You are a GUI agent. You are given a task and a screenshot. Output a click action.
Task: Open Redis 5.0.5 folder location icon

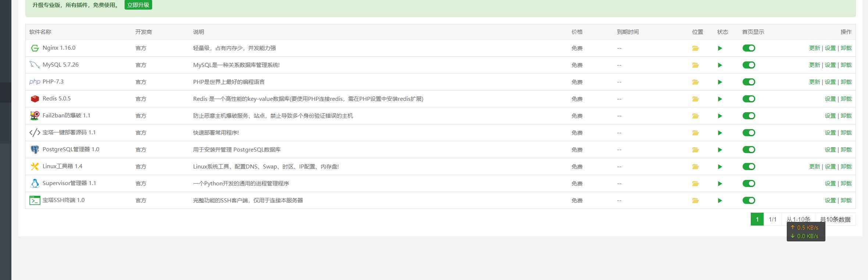point(695,99)
